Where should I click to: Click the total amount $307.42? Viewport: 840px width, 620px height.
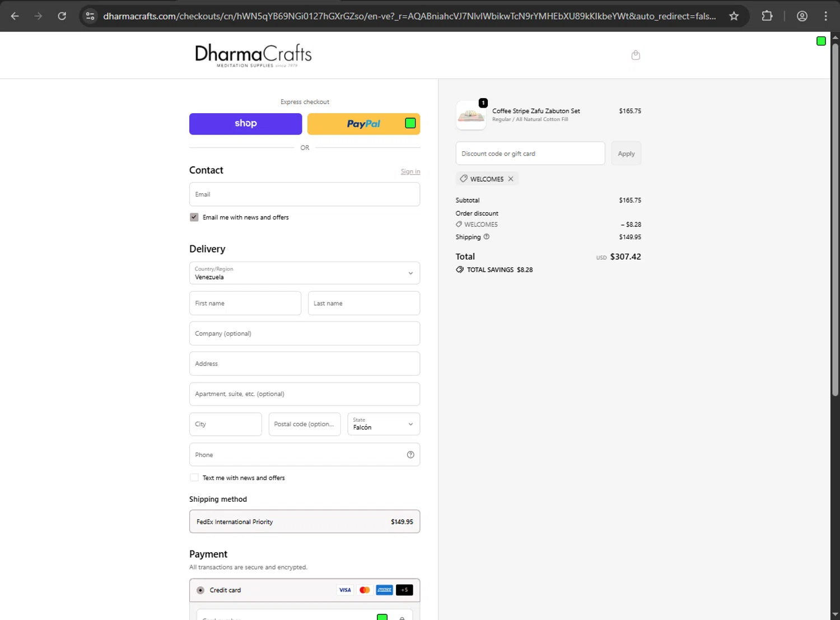[x=626, y=257]
